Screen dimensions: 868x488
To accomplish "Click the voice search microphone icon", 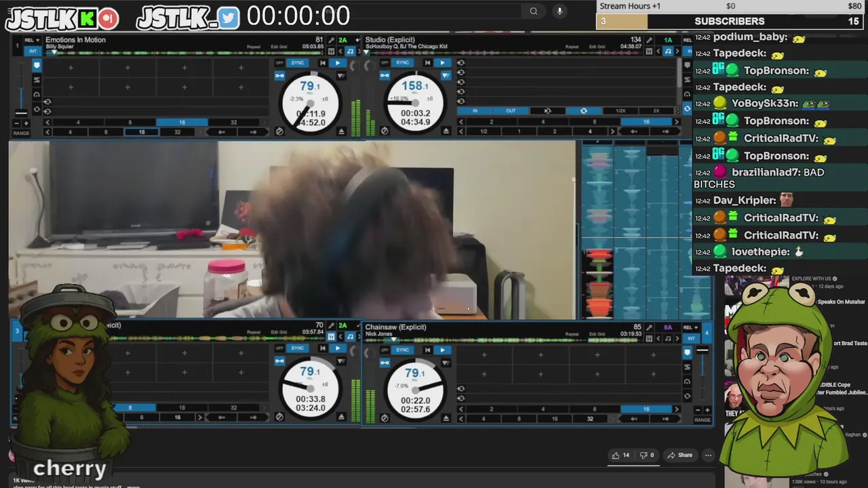I will point(559,11).
